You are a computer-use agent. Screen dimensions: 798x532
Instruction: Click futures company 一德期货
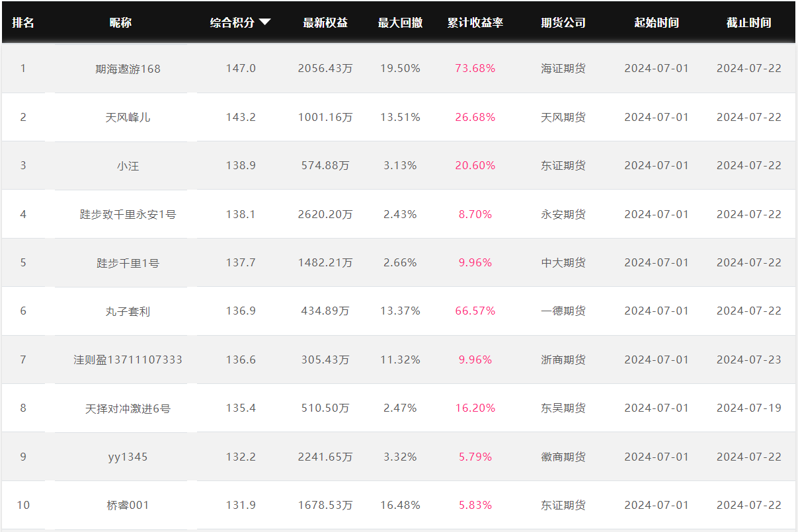click(x=563, y=311)
